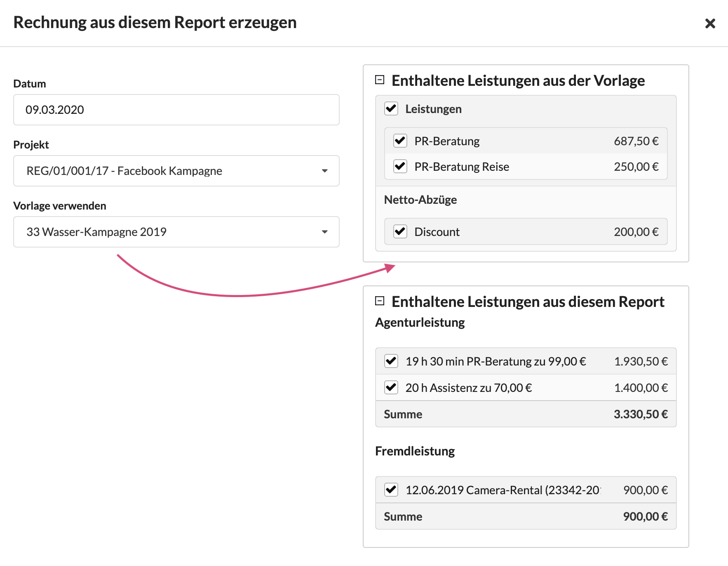The height and width of the screenshot is (566, 728).
Task: Select the 20 h Assistenz zu 70,00 € row
Action: click(468, 388)
